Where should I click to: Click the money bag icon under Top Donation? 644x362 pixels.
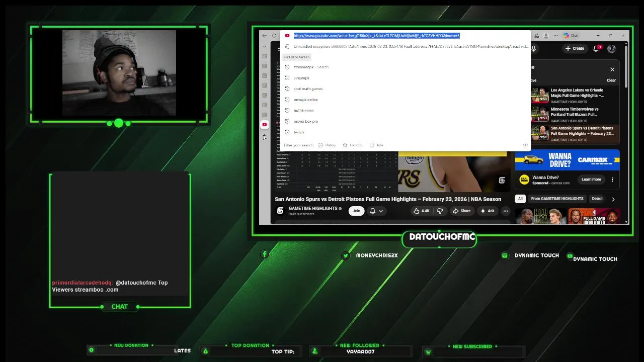point(205,351)
